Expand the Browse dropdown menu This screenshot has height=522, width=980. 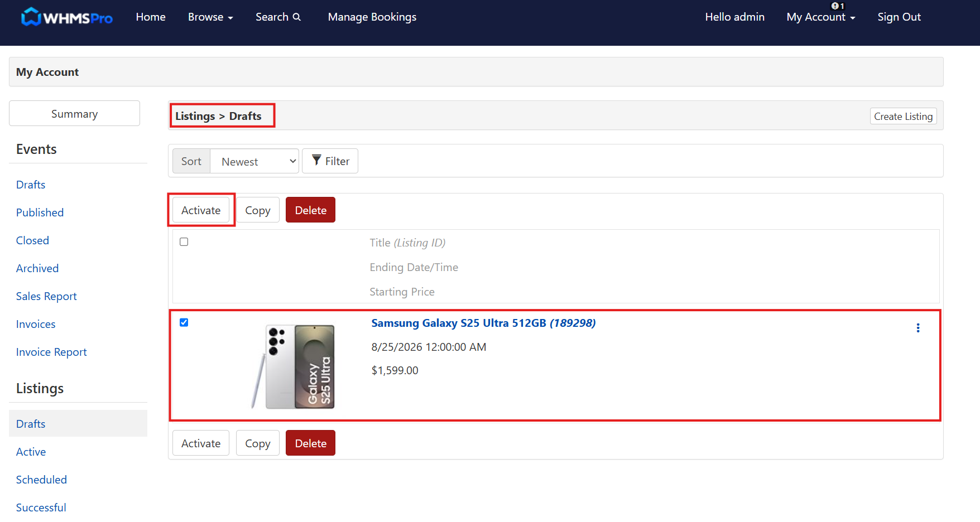coord(210,17)
